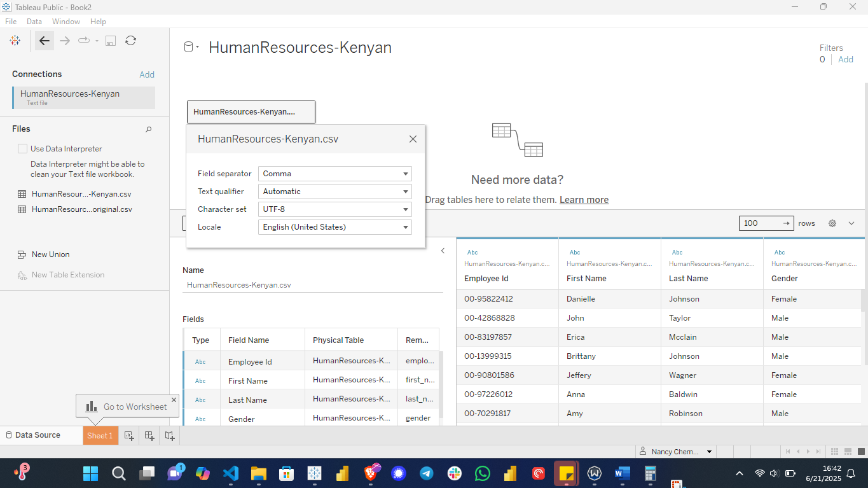The height and width of the screenshot is (488, 868).
Task: Add a new worksheet
Action: click(x=129, y=435)
